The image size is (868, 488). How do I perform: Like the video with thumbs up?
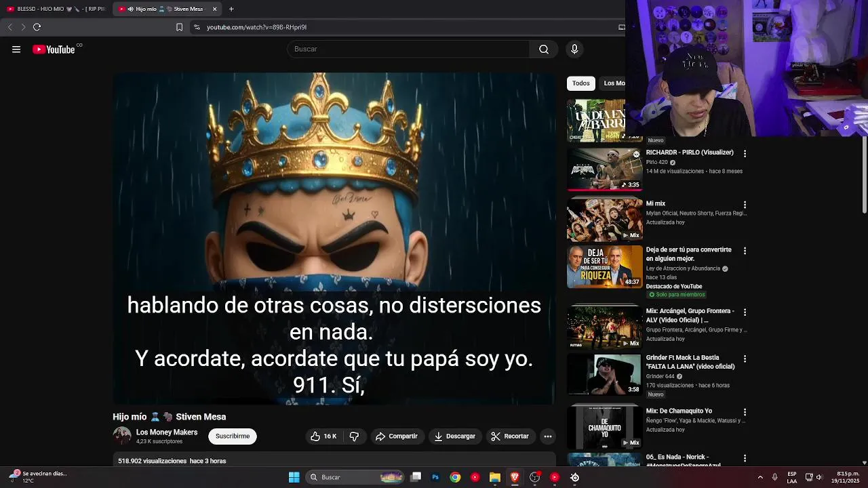[x=323, y=436]
